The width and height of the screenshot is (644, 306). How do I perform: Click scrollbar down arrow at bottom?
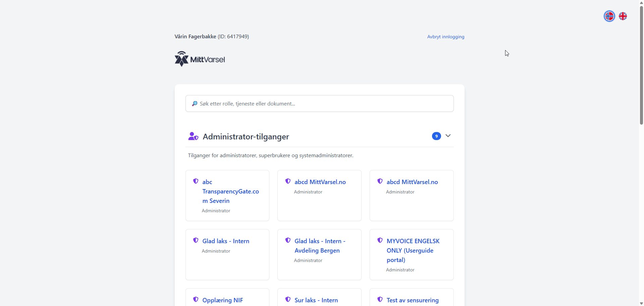point(641,303)
